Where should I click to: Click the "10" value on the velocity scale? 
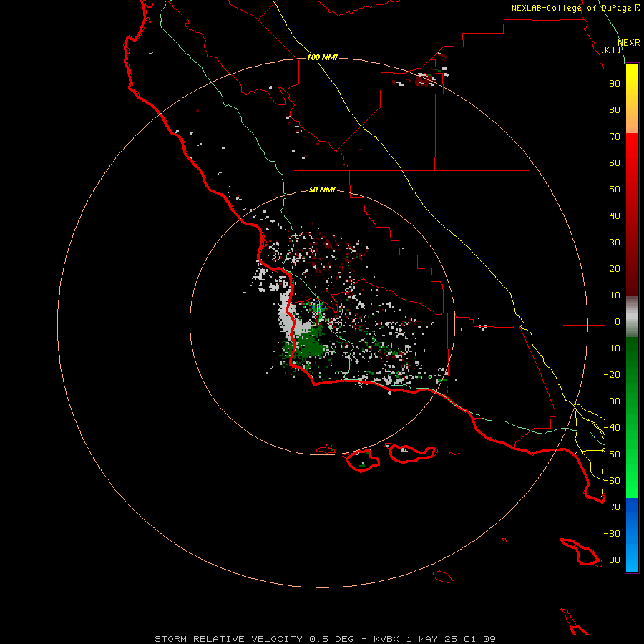615,296
